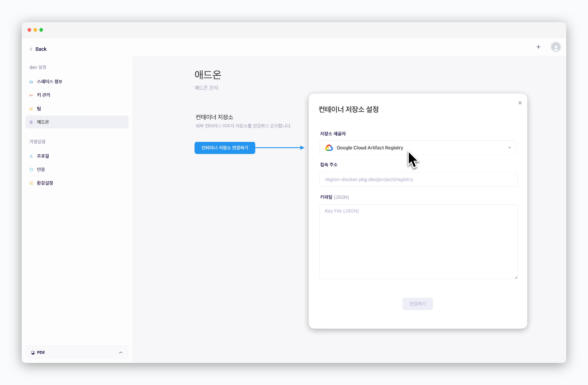Click the 외부 컨테이너 이미지 저장소 description
Viewport: 588px width, 385px height.
coord(243,126)
